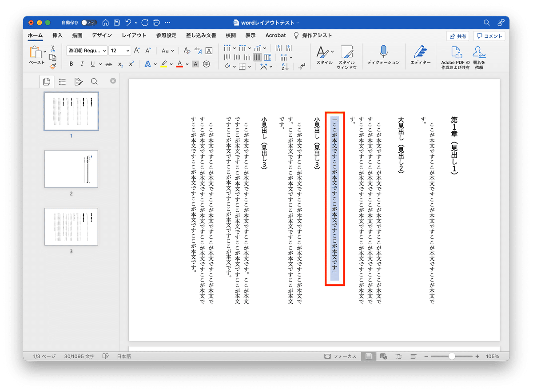533x392 pixels.
Task: Open the Change Case (Aa) dropdown
Action: 167,51
